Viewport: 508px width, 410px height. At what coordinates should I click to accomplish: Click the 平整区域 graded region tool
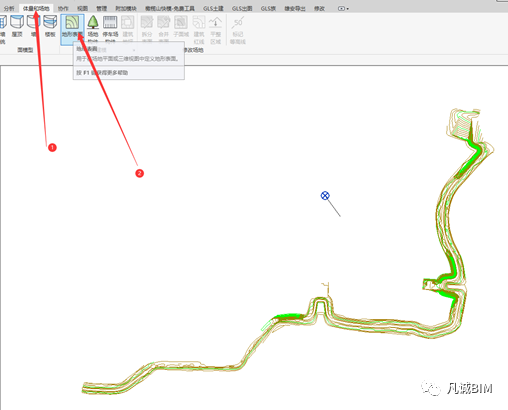click(x=216, y=29)
